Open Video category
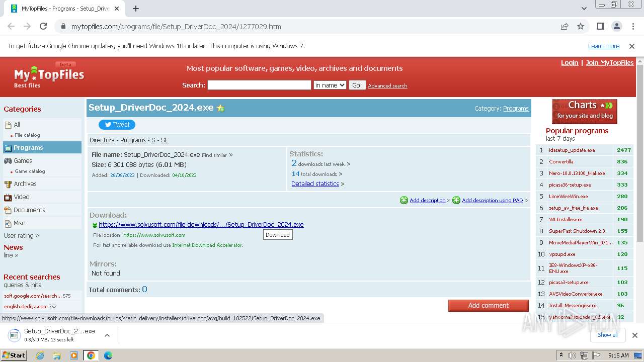This screenshot has width=644, height=362. (x=22, y=197)
